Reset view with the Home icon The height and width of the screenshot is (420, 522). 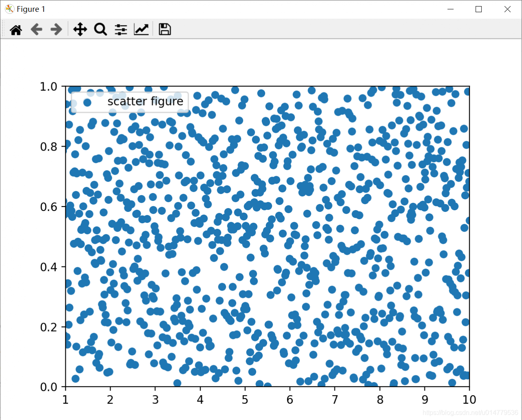pos(15,29)
